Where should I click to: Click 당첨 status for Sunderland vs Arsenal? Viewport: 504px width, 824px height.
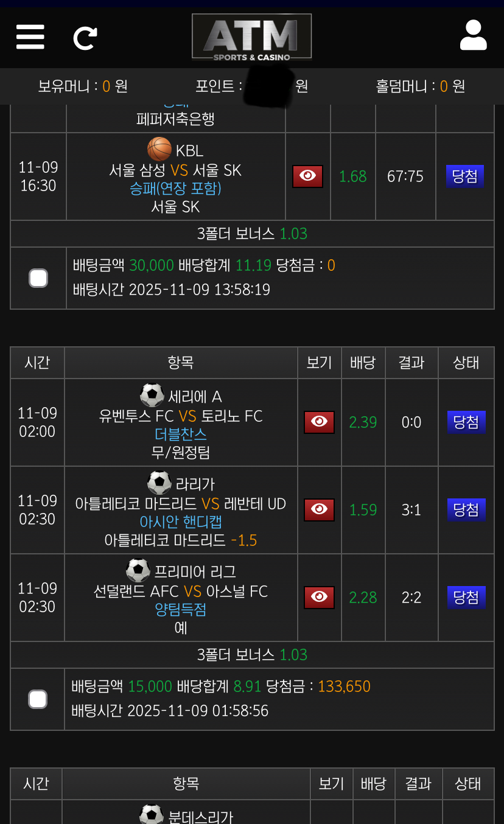pos(466,597)
